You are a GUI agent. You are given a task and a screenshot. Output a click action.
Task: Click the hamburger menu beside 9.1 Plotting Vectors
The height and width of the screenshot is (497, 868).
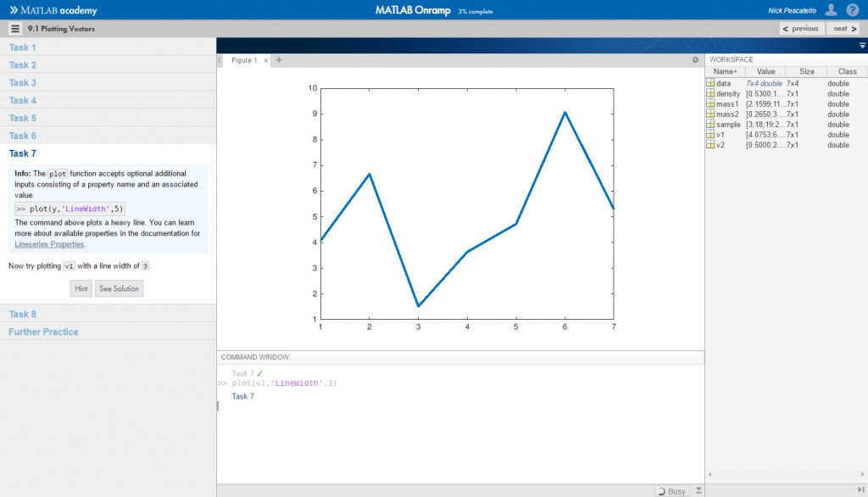pos(14,27)
